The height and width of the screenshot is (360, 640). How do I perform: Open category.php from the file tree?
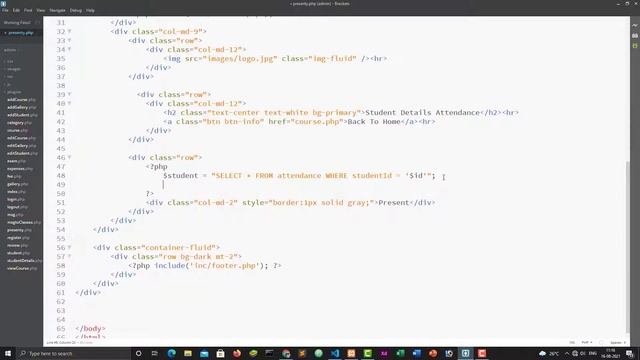(x=19, y=123)
